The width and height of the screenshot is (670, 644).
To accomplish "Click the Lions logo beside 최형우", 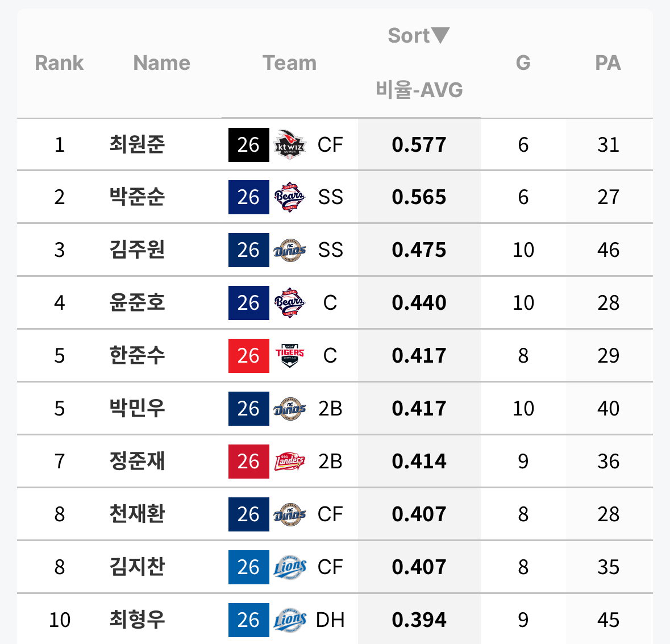I will [x=290, y=620].
